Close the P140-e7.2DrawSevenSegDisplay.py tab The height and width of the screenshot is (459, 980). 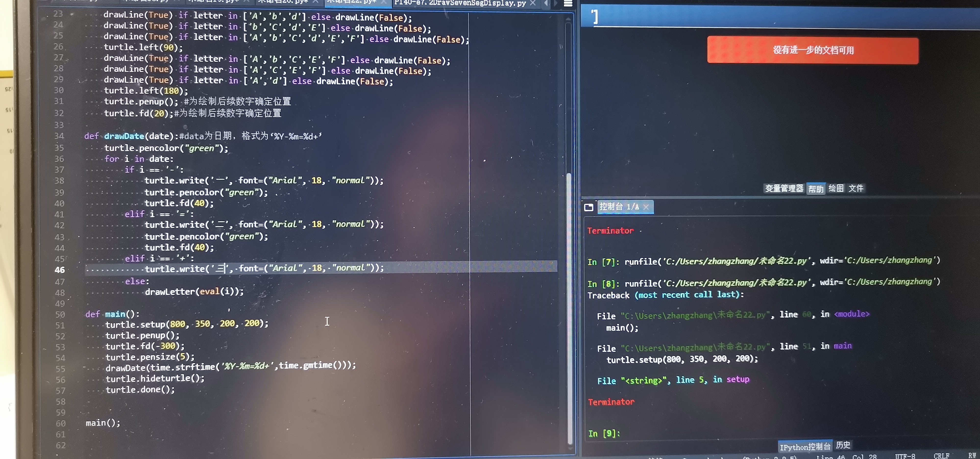click(533, 3)
